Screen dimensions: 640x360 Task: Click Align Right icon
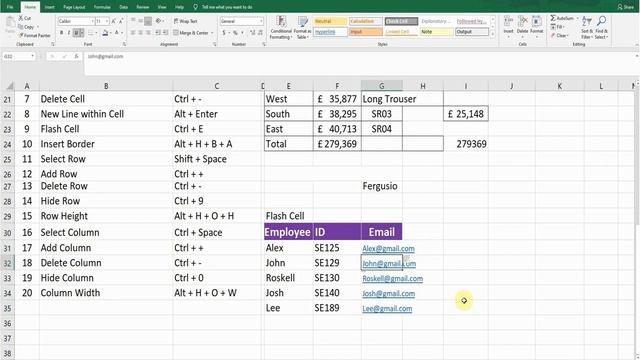click(x=148, y=33)
